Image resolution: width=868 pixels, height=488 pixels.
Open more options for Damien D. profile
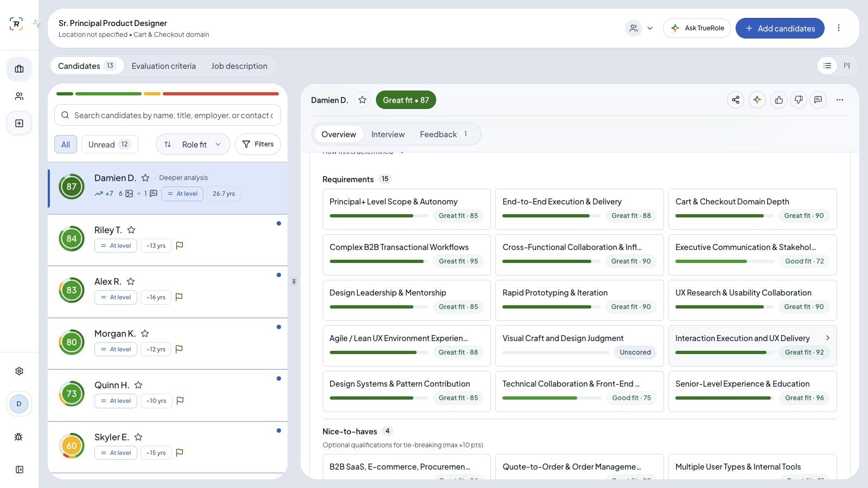click(x=840, y=100)
